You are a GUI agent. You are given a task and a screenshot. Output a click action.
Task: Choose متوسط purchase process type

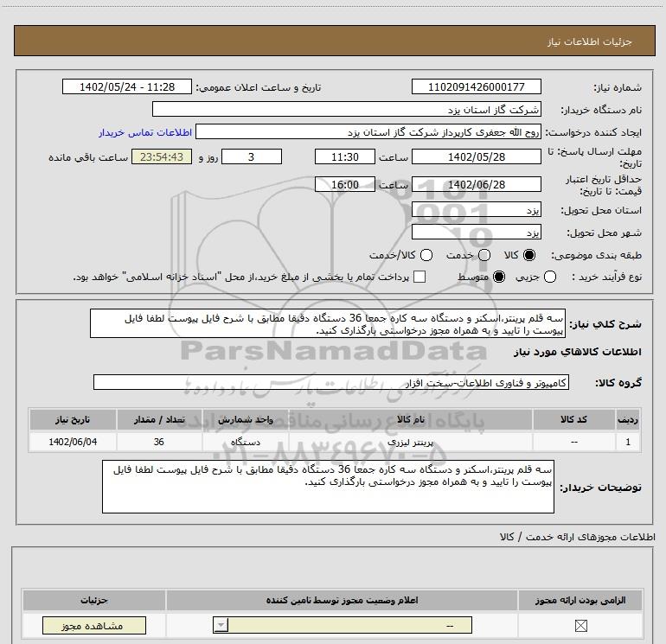[499, 277]
